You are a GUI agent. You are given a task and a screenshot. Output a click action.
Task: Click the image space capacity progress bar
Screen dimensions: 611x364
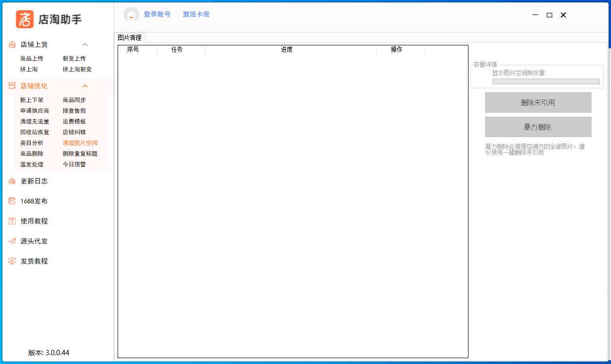tap(546, 81)
